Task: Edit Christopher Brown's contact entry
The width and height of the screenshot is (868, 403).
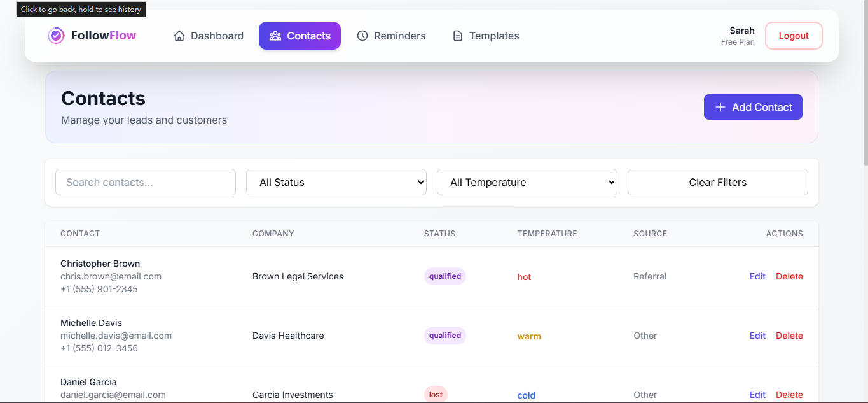Action: click(757, 276)
